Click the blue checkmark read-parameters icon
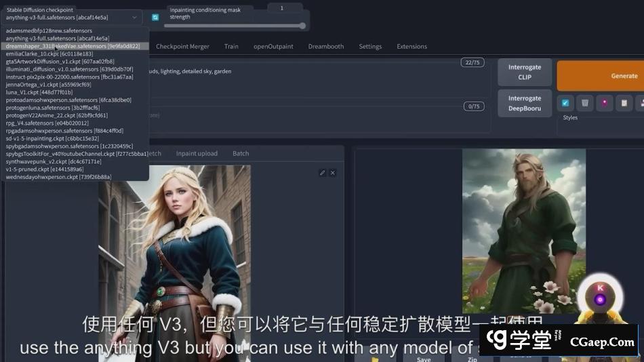The width and height of the screenshot is (644, 362). 565,103
